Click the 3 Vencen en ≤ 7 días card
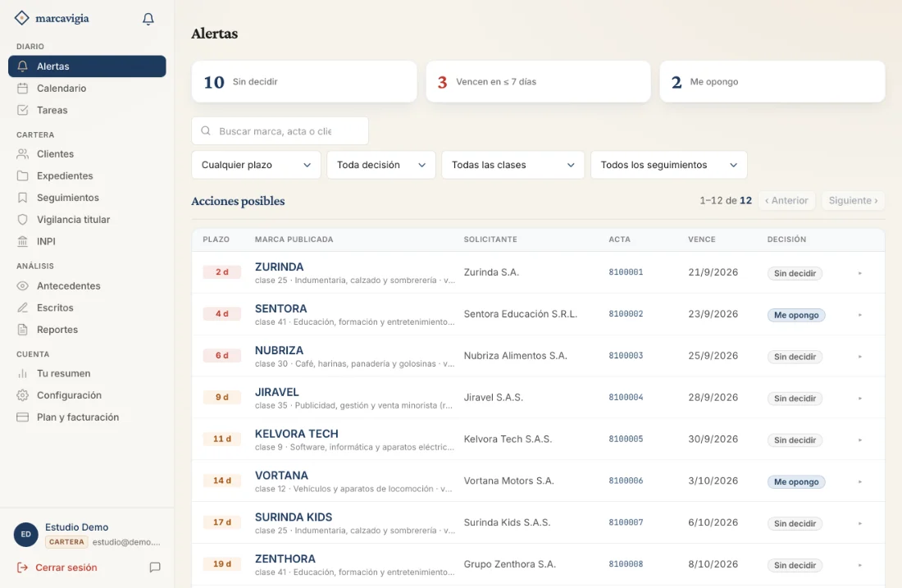 (538, 82)
